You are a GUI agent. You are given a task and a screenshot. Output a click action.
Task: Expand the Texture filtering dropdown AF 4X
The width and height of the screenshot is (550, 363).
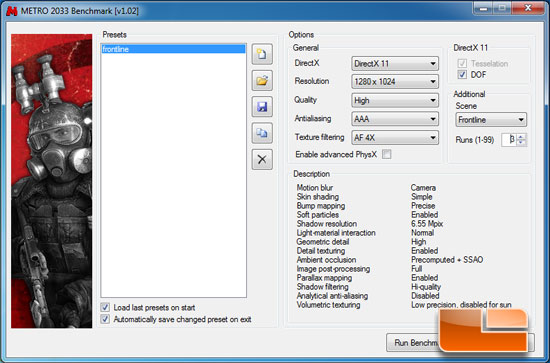[395, 137]
